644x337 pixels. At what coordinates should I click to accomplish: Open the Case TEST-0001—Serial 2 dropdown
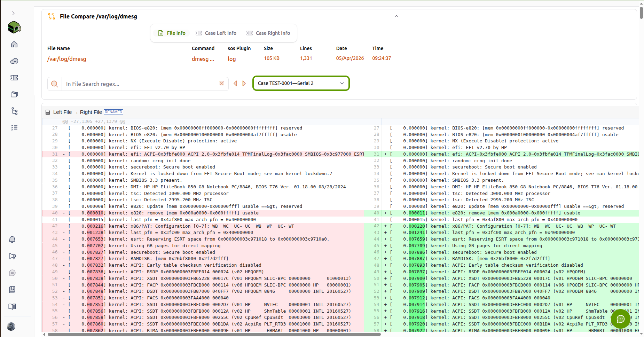(301, 83)
